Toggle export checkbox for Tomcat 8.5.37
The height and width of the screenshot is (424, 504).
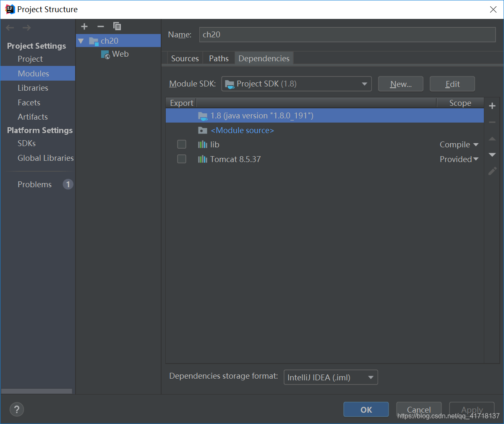tap(182, 159)
